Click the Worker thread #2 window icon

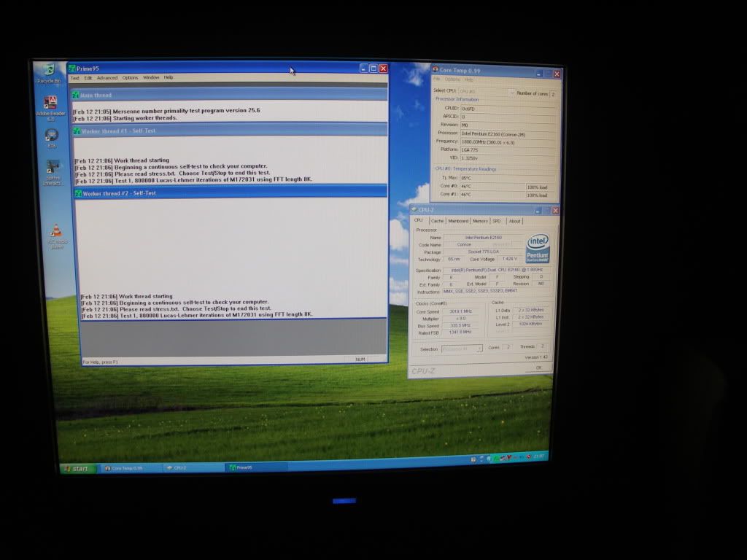[79, 193]
